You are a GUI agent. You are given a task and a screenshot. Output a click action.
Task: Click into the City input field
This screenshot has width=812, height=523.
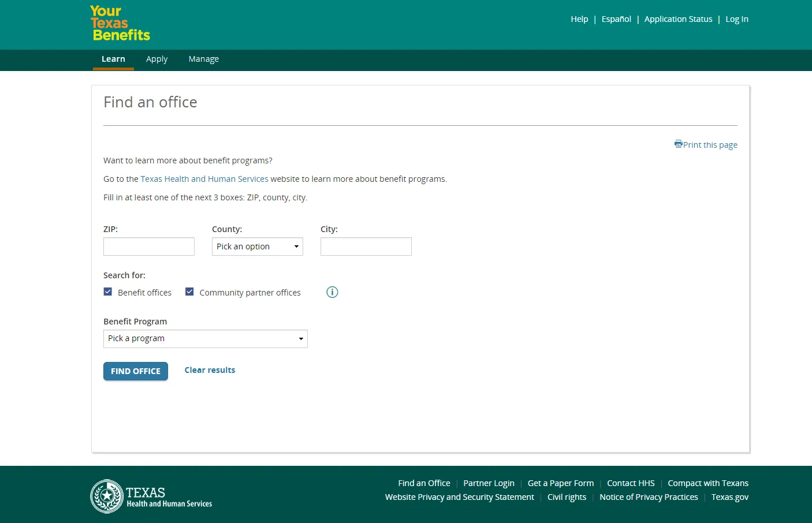click(366, 246)
